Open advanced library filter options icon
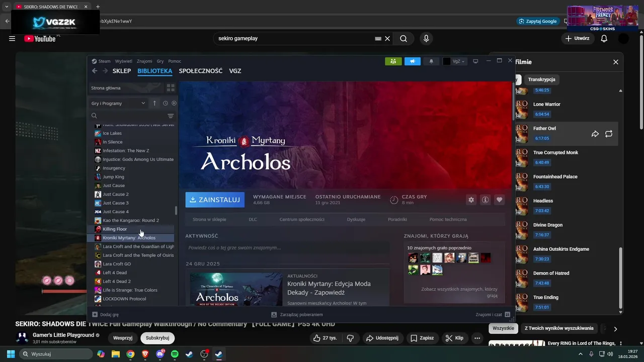Image resolution: width=644 pixels, height=362 pixels. (x=171, y=116)
